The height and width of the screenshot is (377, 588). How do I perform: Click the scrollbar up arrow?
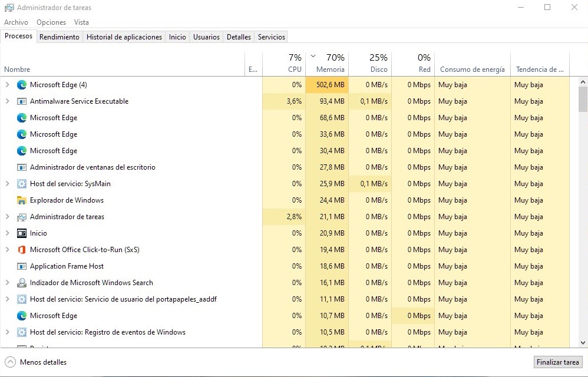pyautogui.click(x=583, y=82)
